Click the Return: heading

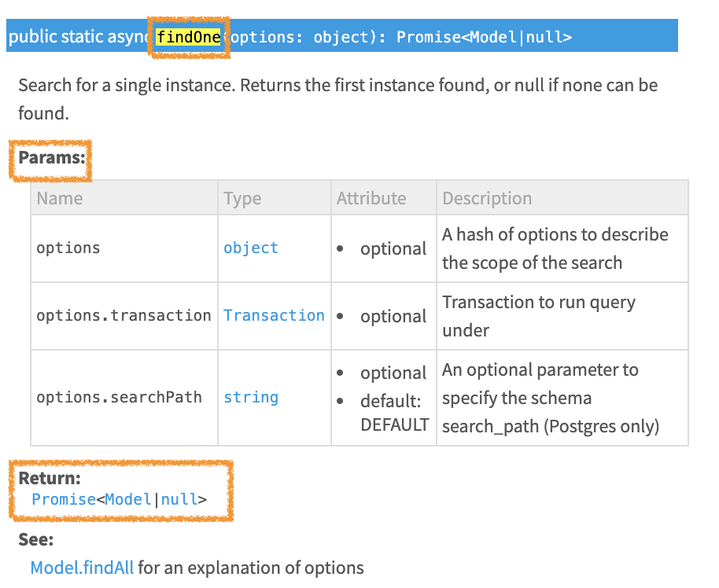click(x=50, y=478)
